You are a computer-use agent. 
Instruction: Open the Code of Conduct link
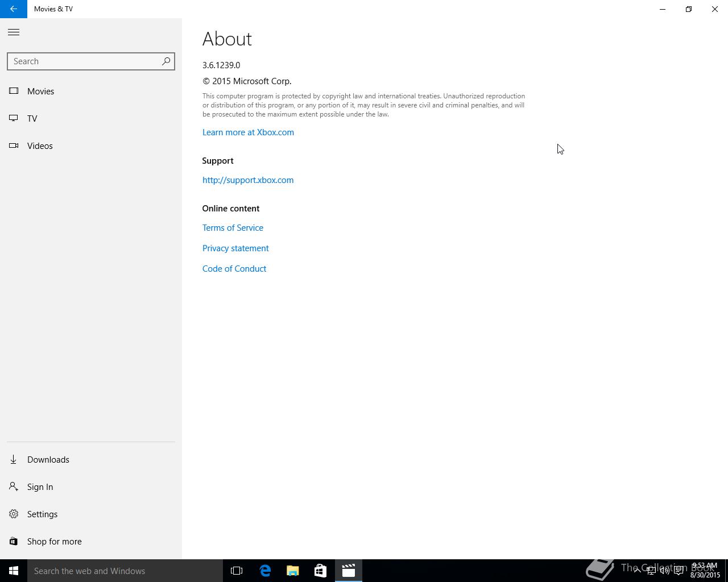coord(234,268)
